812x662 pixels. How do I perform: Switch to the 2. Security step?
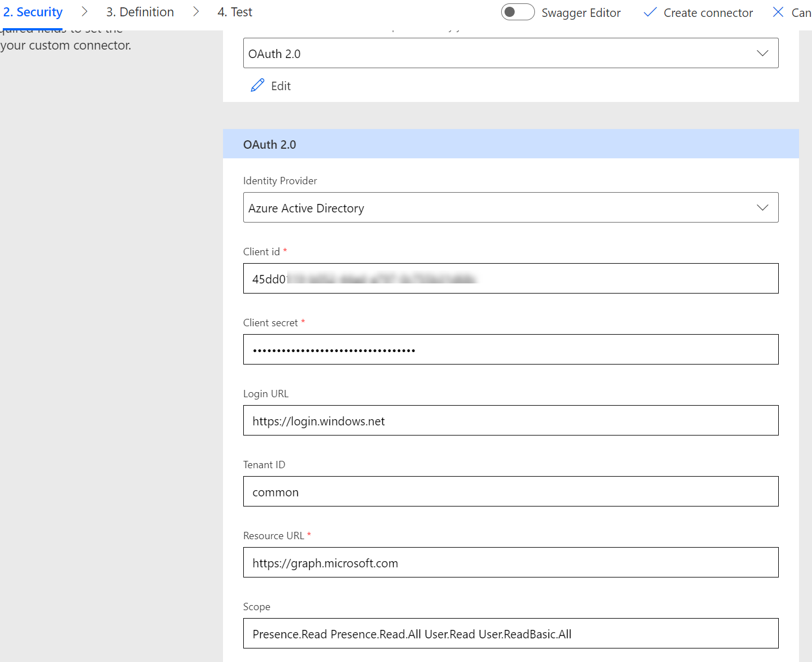click(x=33, y=12)
